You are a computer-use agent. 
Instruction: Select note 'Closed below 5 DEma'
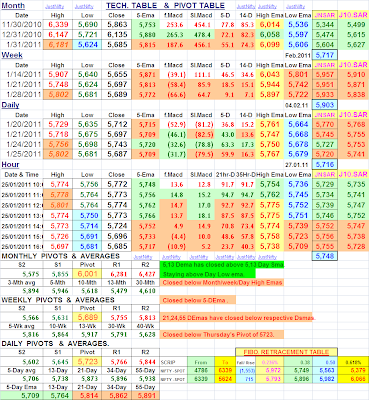point(195,300)
